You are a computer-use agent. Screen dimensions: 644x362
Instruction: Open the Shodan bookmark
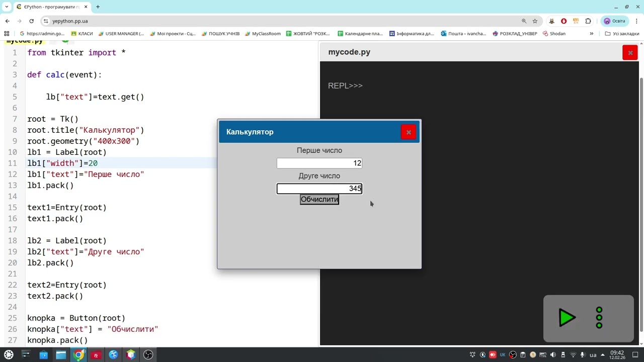pos(554,34)
